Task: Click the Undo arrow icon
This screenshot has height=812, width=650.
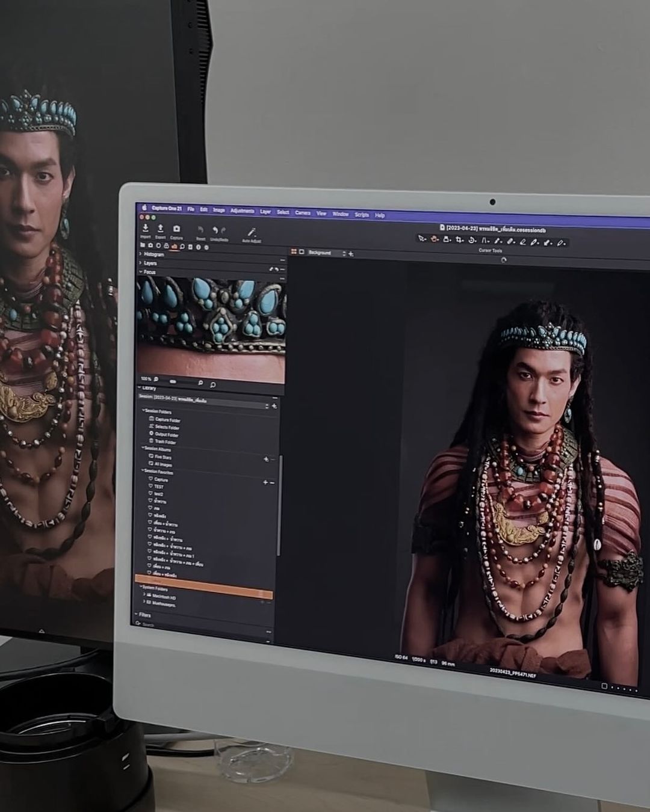Action: tap(215, 230)
